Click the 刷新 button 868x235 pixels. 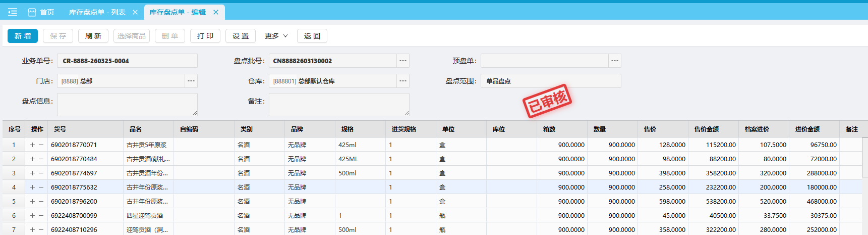point(93,36)
